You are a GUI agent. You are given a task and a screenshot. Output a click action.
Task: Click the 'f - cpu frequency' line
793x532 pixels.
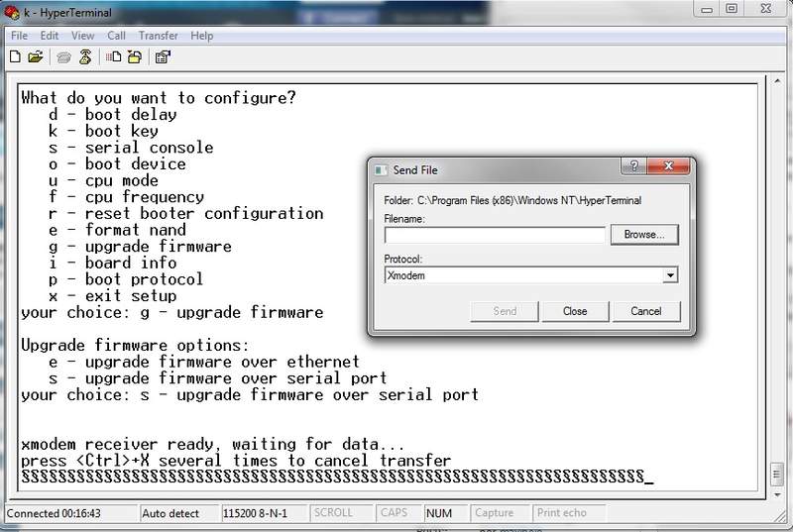pos(127,197)
